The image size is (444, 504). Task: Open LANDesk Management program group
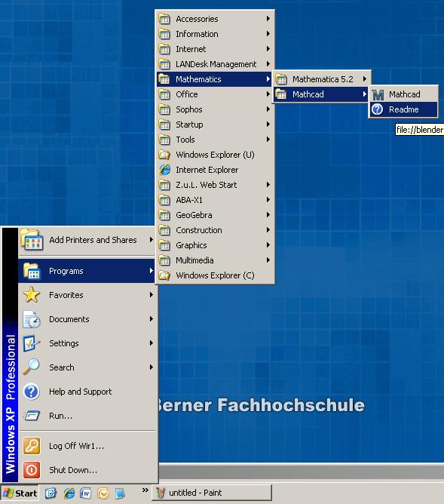pos(215,64)
